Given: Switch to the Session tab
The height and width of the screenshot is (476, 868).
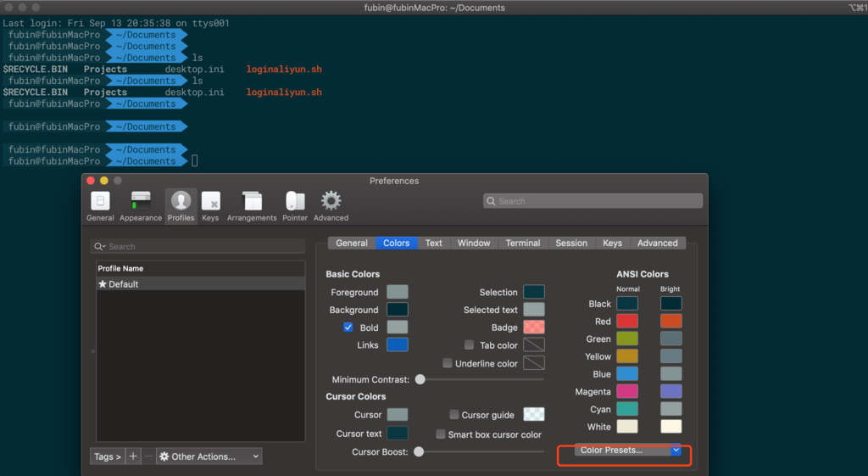Looking at the screenshot, I should click(x=570, y=243).
